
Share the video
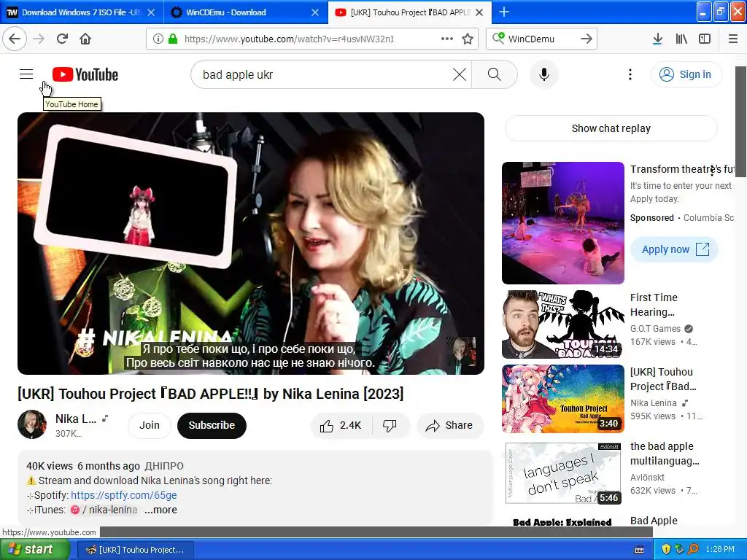tap(449, 425)
